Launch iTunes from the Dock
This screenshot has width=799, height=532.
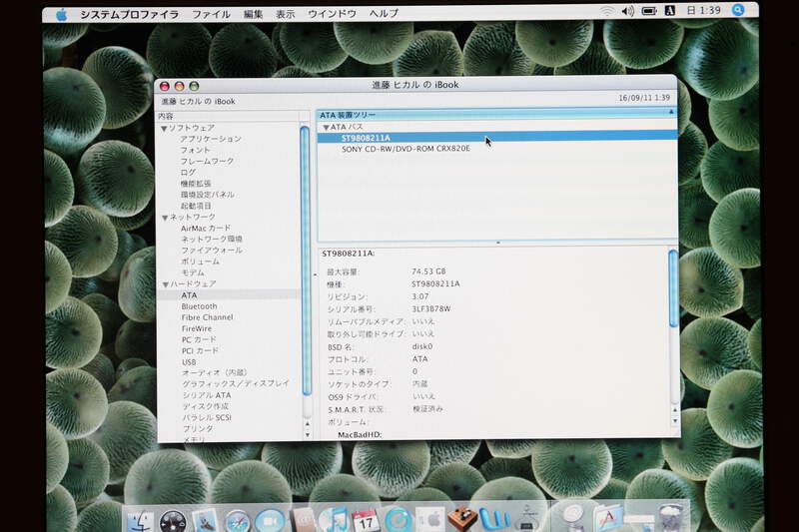(x=334, y=520)
